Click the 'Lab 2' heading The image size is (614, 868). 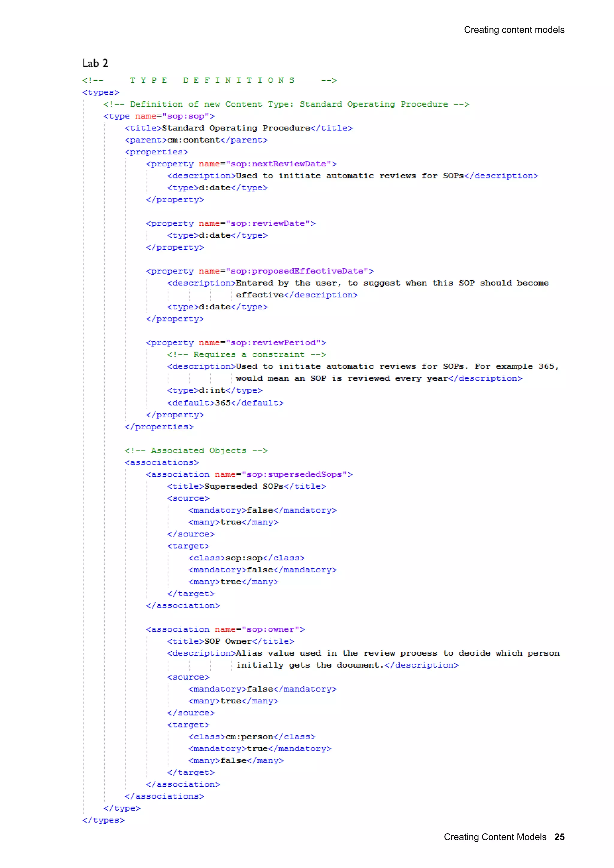pos(95,63)
